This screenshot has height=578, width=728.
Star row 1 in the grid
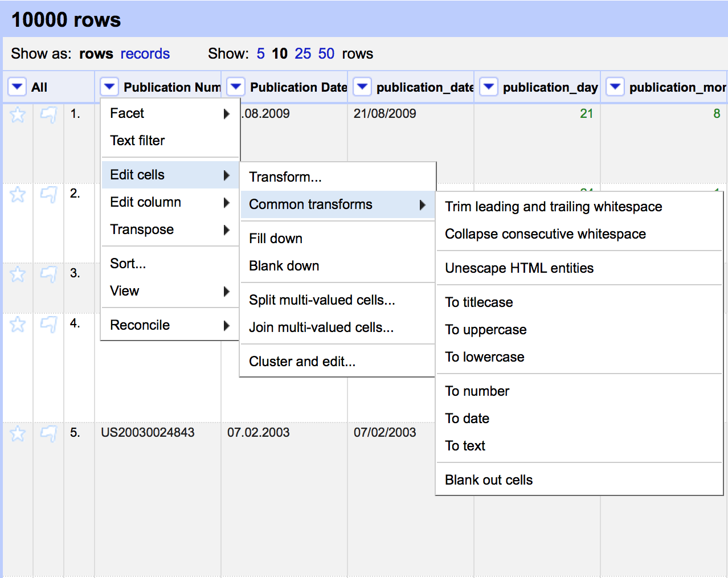pos(18,115)
